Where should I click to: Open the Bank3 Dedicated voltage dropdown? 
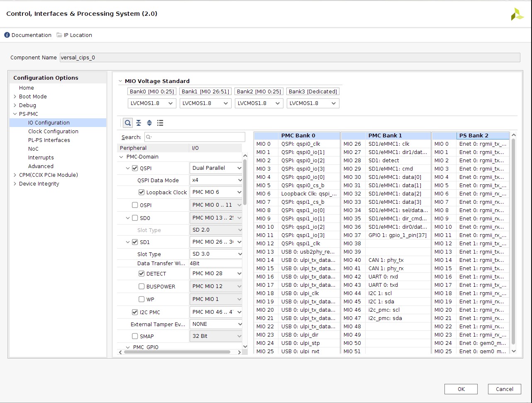pyautogui.click(x=313, y=103)
